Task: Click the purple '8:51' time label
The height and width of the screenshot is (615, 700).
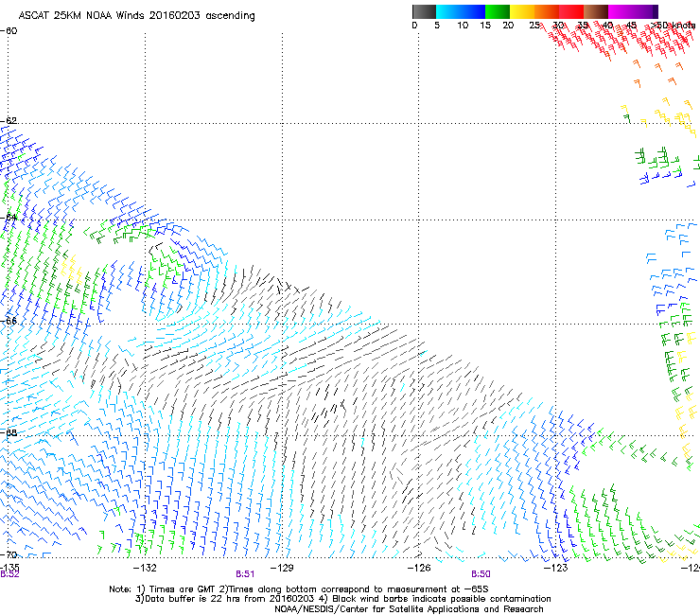Action: pyautogui.click(x=245, y=574)
